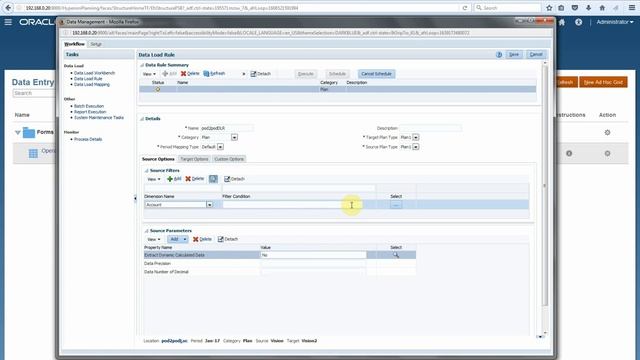Delete the selected source filter

[194, 179]
